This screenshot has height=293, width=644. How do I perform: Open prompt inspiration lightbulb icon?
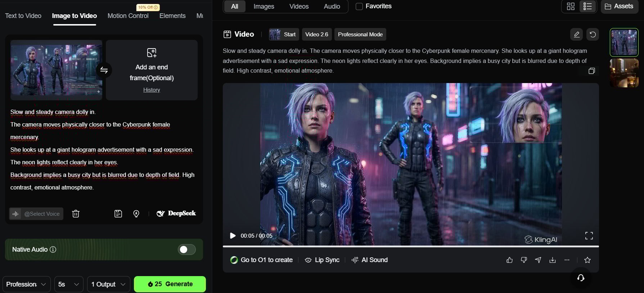(136, 214)
